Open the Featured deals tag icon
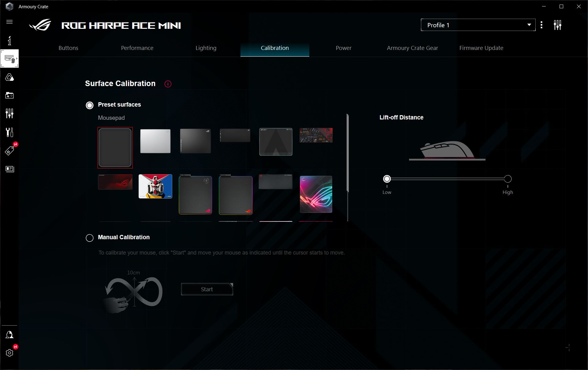The width and height of the screenshot is (588, 370). pos(9,151)
